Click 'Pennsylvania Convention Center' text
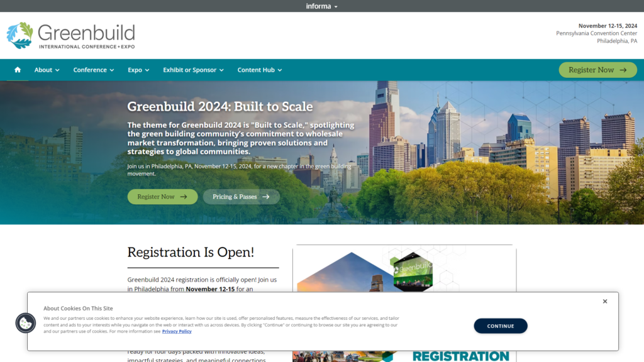 coord(596,33)
